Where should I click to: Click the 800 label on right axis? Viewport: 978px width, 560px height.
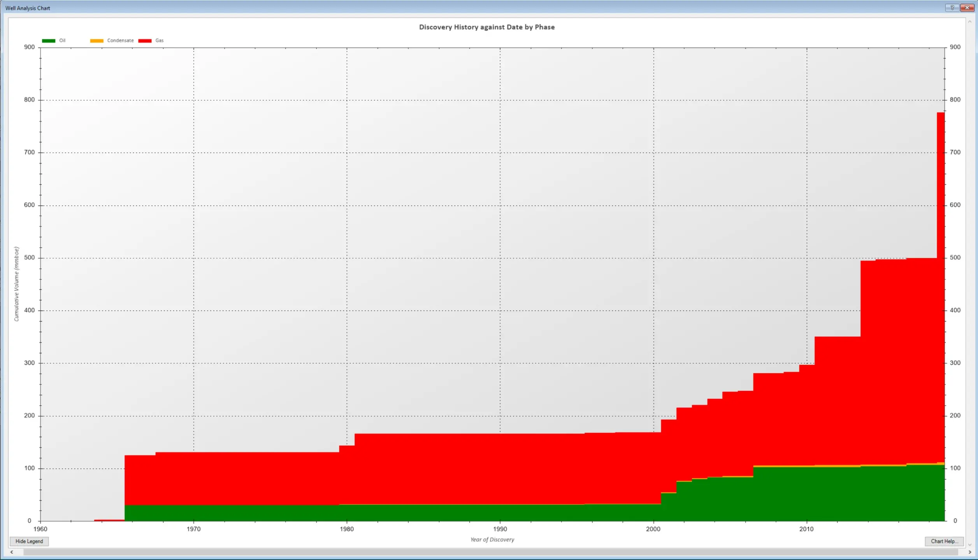(955, 100)
